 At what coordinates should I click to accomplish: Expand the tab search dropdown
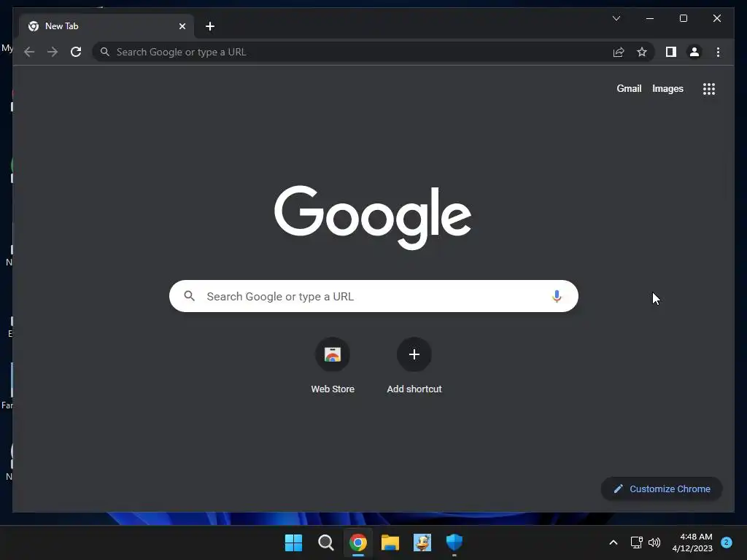(x=616, y=18)
